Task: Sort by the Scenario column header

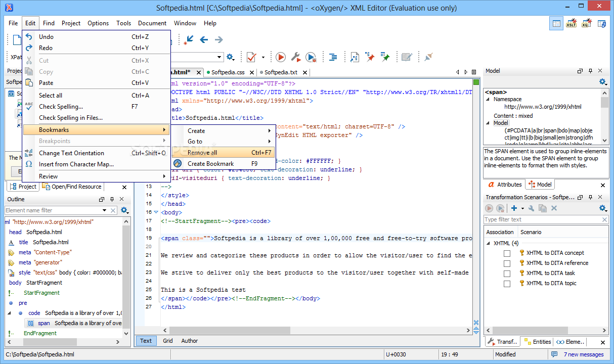Action: tap(531, 232)
